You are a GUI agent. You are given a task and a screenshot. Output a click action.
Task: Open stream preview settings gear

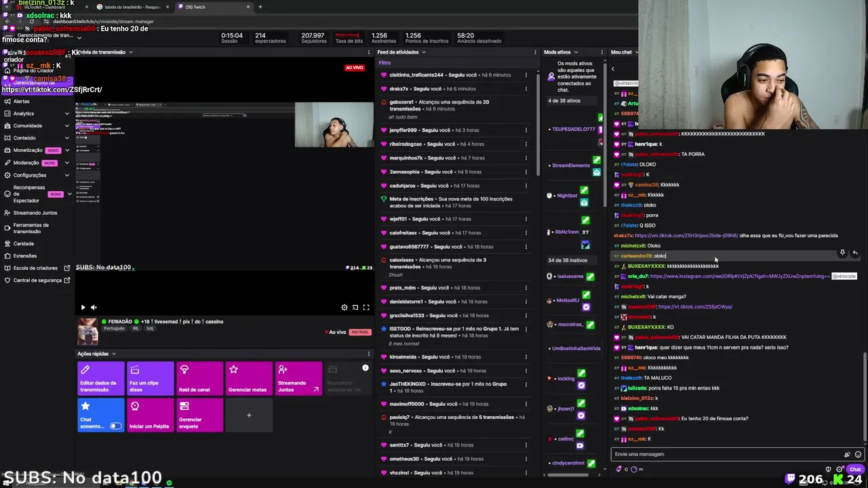[x=344, y=307]
